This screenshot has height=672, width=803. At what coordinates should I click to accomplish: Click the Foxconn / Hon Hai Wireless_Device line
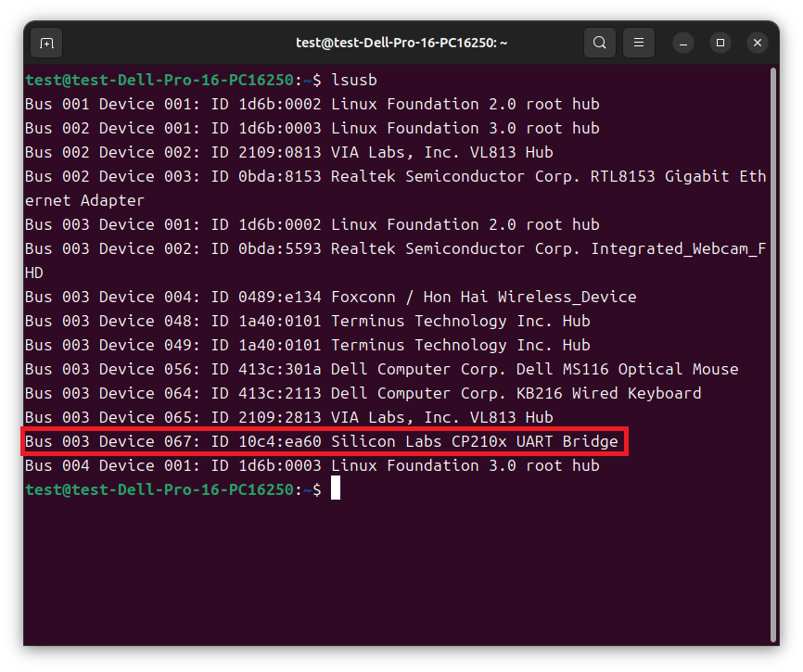[x=331, y=297]
